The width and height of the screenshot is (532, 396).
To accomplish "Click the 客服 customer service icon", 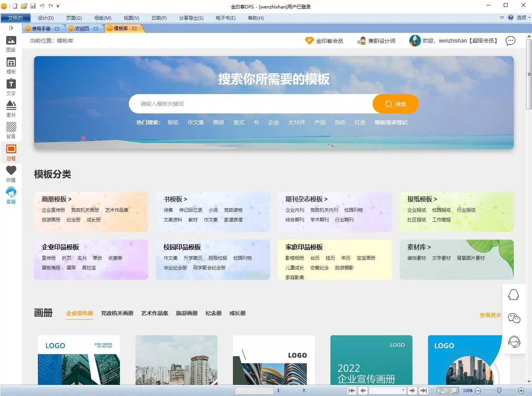I will click(x=11, y=195).
